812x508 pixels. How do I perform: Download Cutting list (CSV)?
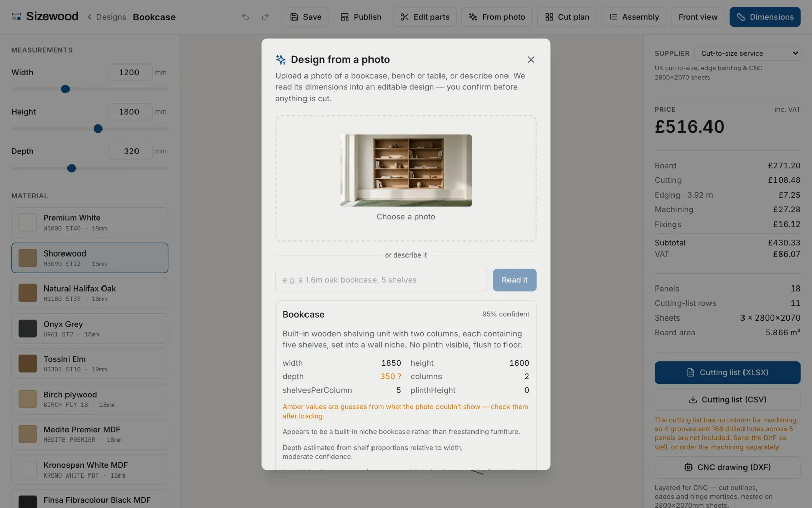pos(727,400)
